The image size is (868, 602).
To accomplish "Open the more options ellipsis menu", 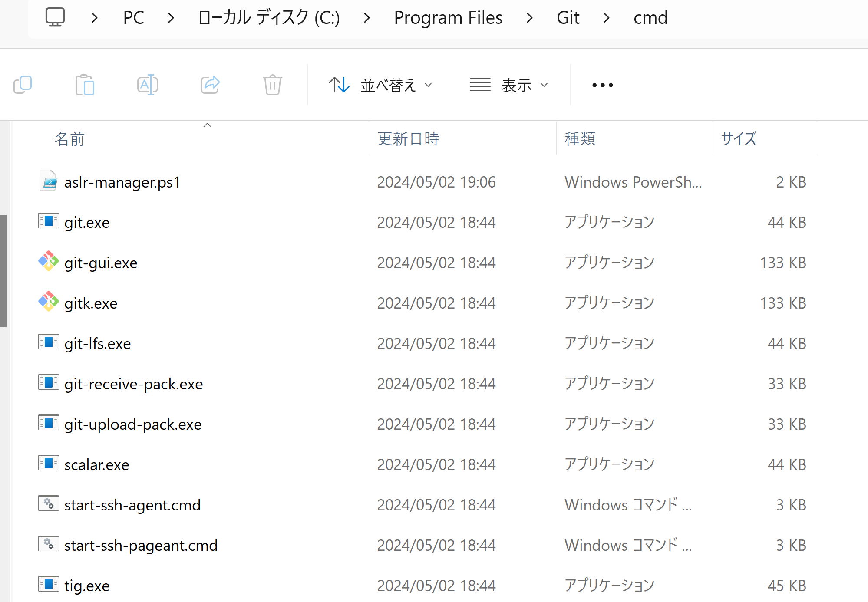I will tap(603, 85).
